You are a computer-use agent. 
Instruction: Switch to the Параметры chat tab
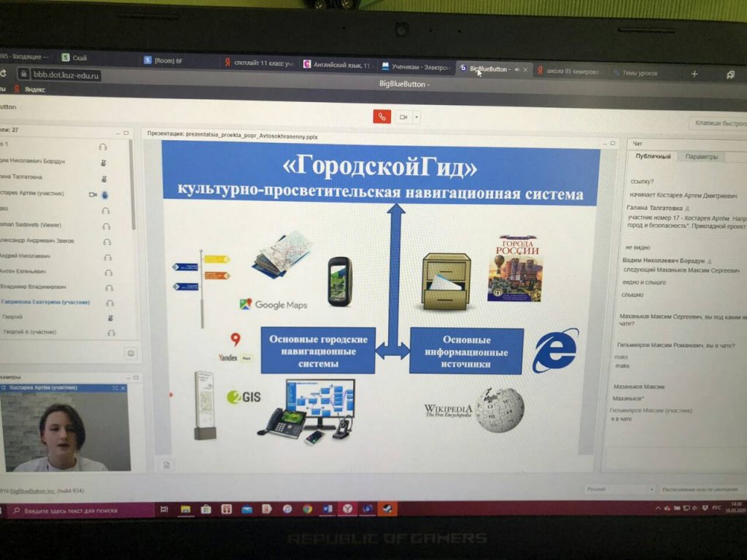pyautogui.click(x=701, y=157)
